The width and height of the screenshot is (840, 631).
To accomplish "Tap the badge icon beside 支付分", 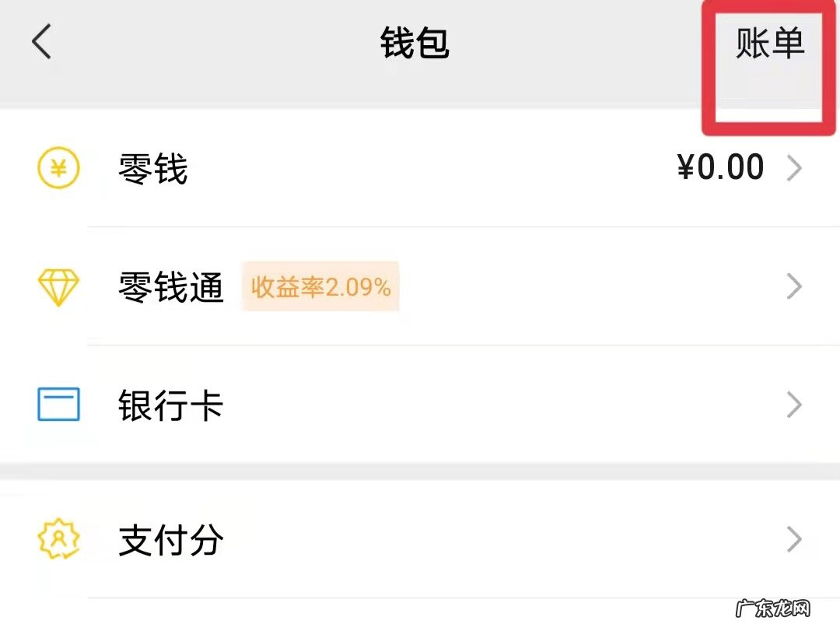I will click(57, 538).
